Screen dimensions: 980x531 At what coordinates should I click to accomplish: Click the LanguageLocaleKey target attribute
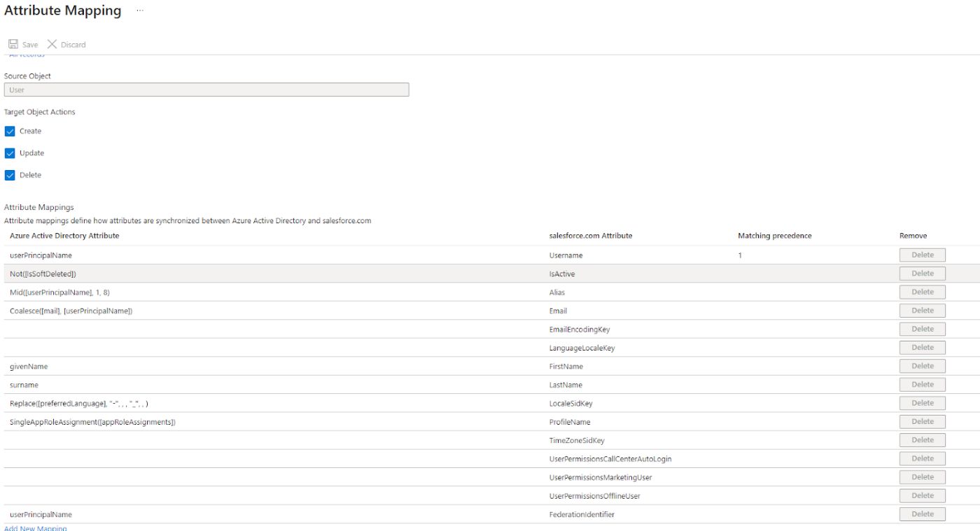click(x=582, y=348)
